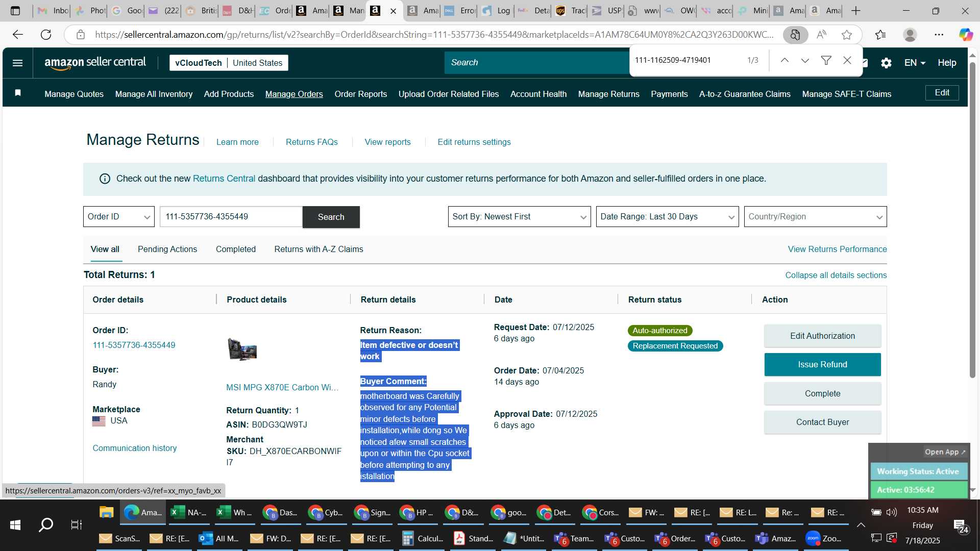Image resolution: width=980 pixels, height=551 pixels.
Task: Click the browser back arrow
Action: (18, 34)
